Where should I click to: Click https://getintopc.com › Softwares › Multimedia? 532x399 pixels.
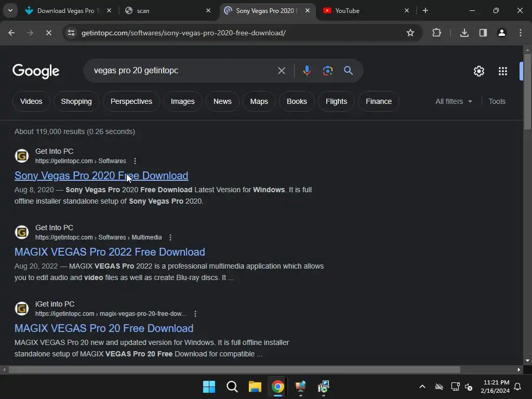tap(98, 237)
